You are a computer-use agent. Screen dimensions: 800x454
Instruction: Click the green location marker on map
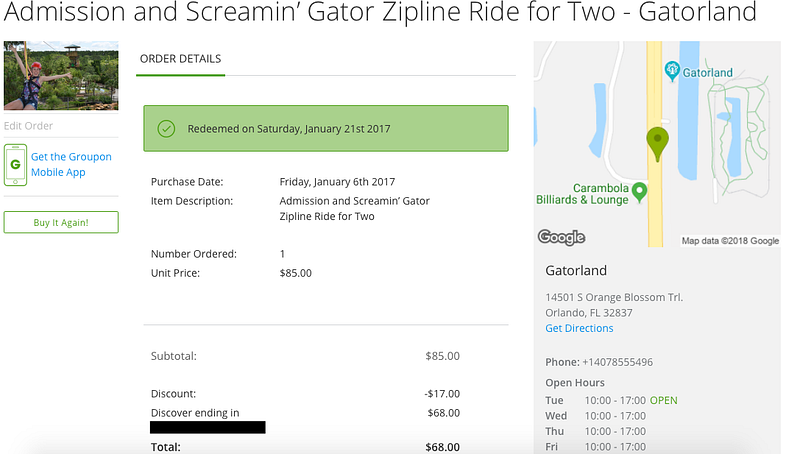point(657,143)
